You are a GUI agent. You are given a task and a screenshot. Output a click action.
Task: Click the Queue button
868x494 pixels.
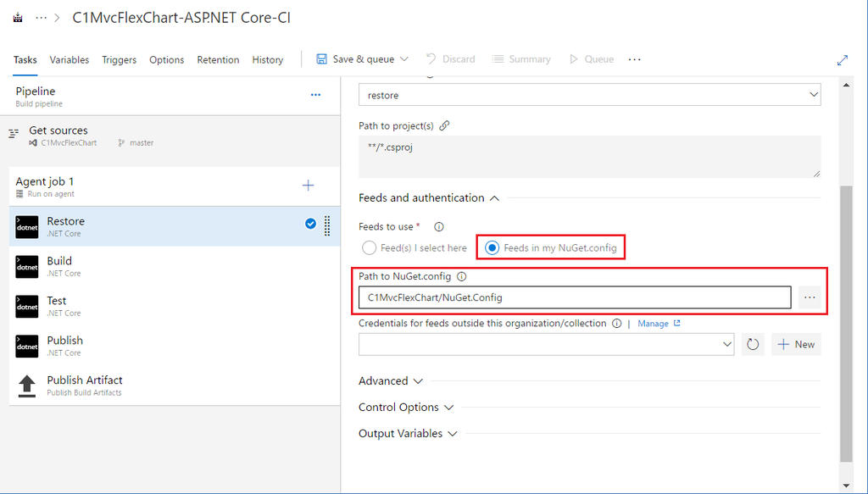click(591, 59)
